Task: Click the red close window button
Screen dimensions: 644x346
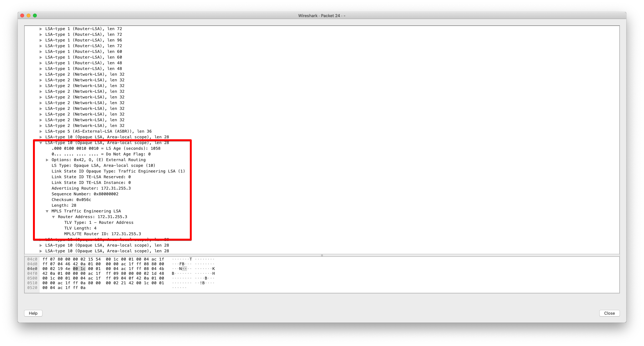Action: point(22,16)
